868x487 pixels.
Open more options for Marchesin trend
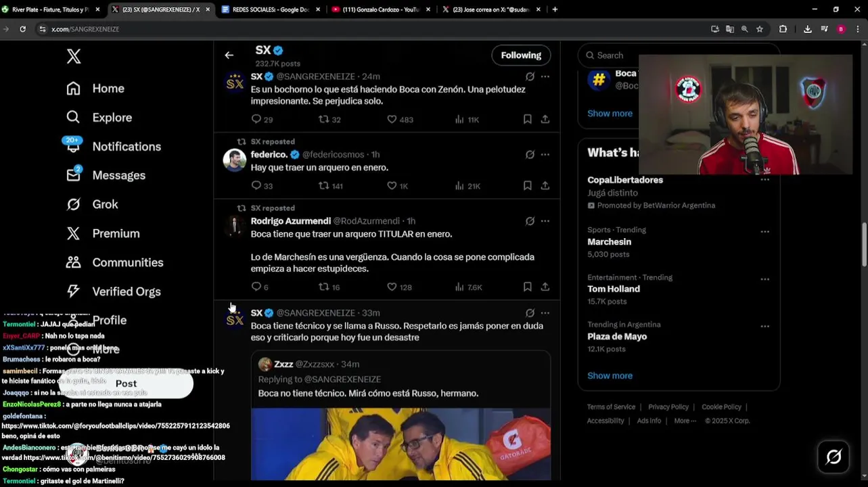[764, 231]
